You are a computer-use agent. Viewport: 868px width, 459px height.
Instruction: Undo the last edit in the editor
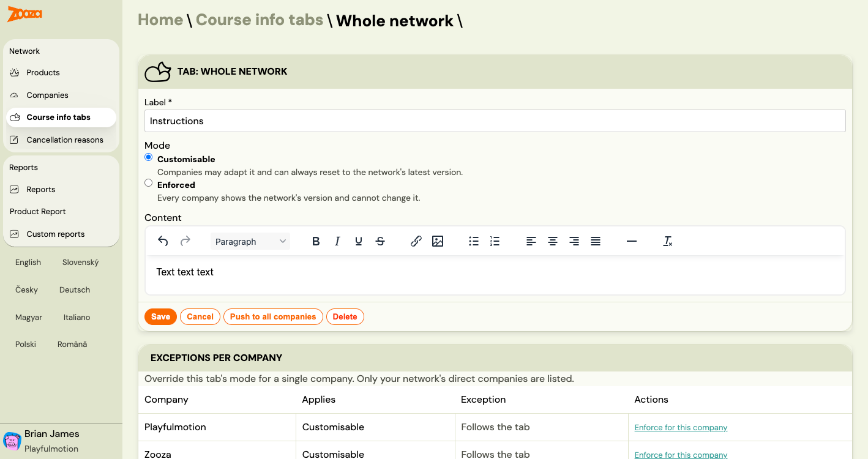coord(163,241)
